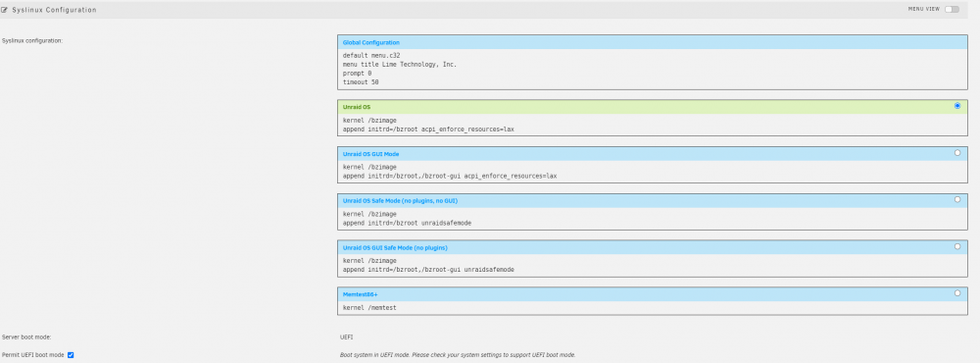The height and width of the screenshot is (363, 980).
Task: Click into Unraid OS GUI Safe Mode text area
Action: coord(652,265)
